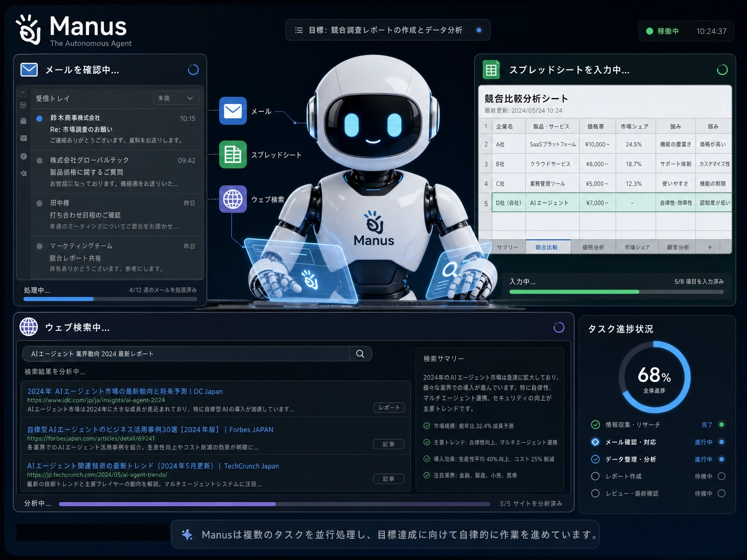Click the 記事 tag on the TechCrunch Japan result
The height and width of the screenshot is (560, 747).
tap(388, 479)
